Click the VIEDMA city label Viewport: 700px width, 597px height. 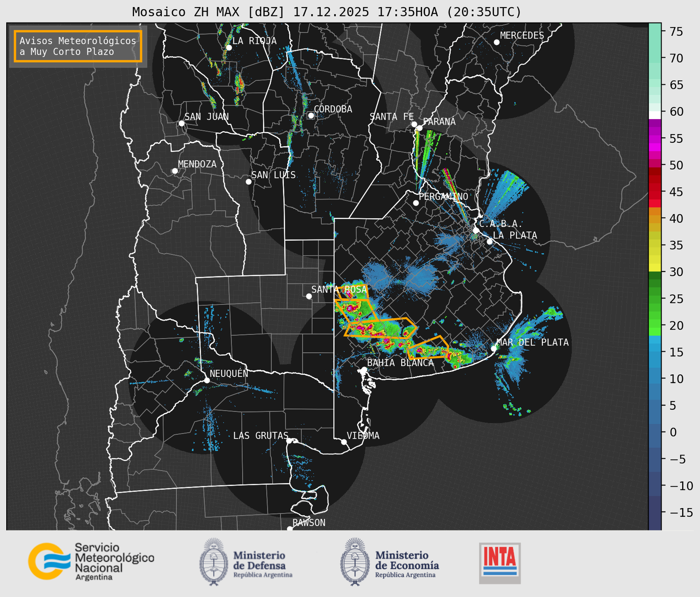tap(363, 436)
